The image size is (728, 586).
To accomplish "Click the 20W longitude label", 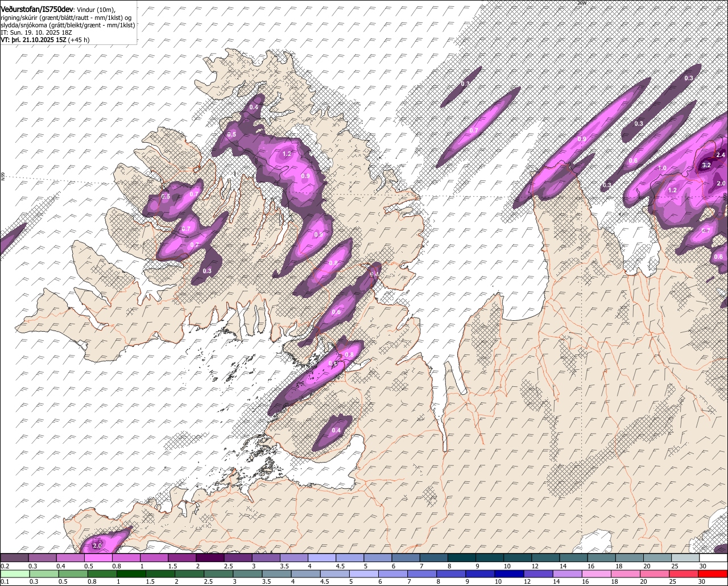I will pos(581,3).
